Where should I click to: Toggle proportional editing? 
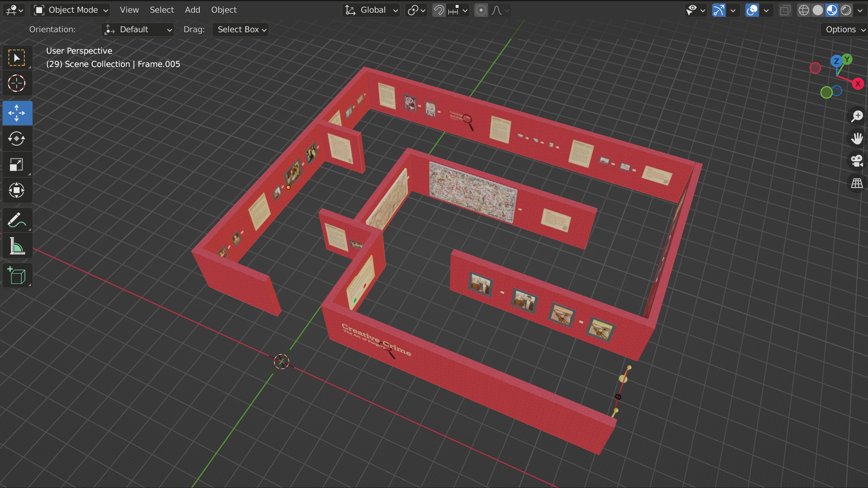(481, 10)
